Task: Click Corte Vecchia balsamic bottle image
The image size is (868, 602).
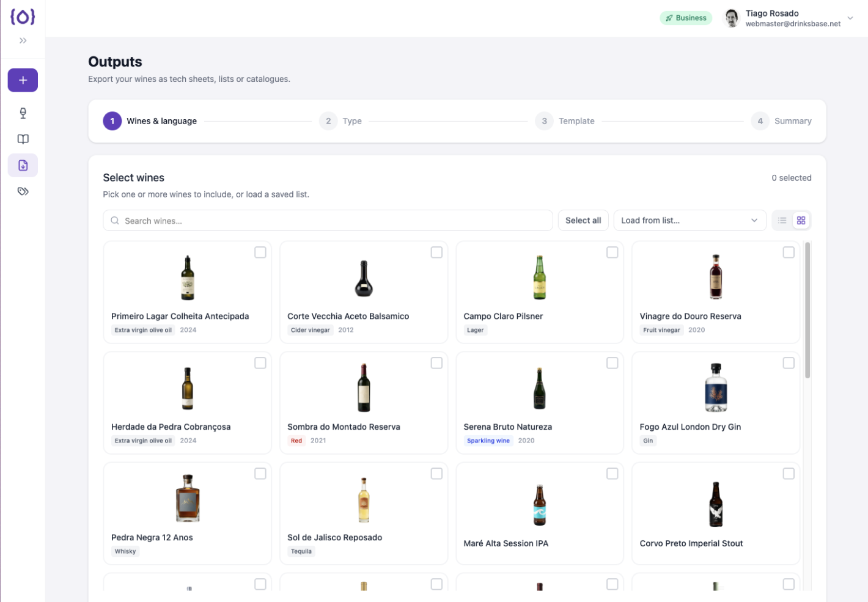Action: pyautogui.click(x=364, y=278)
